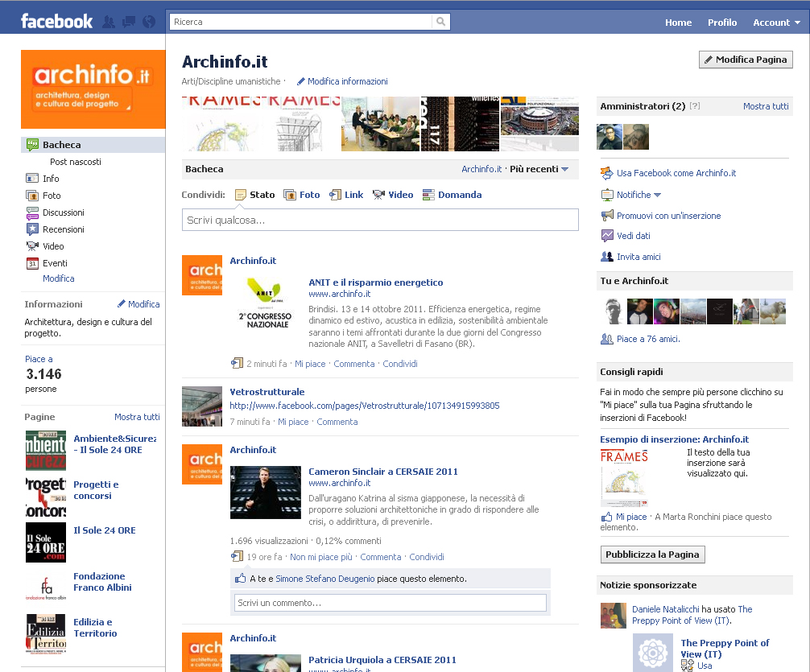Click Mostra tutti in Pagine section
This screenshot has width=810, height=672.
(x=137, y=417)
